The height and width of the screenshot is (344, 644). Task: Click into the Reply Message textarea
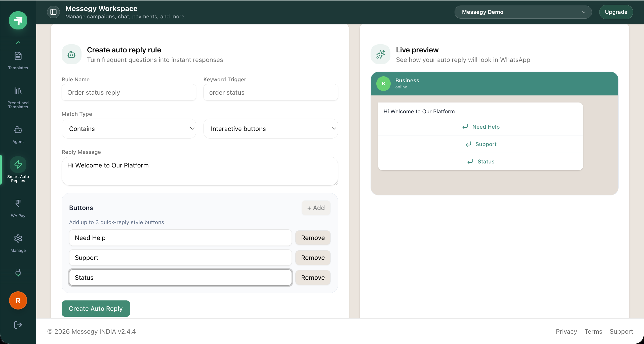[200, 171]
